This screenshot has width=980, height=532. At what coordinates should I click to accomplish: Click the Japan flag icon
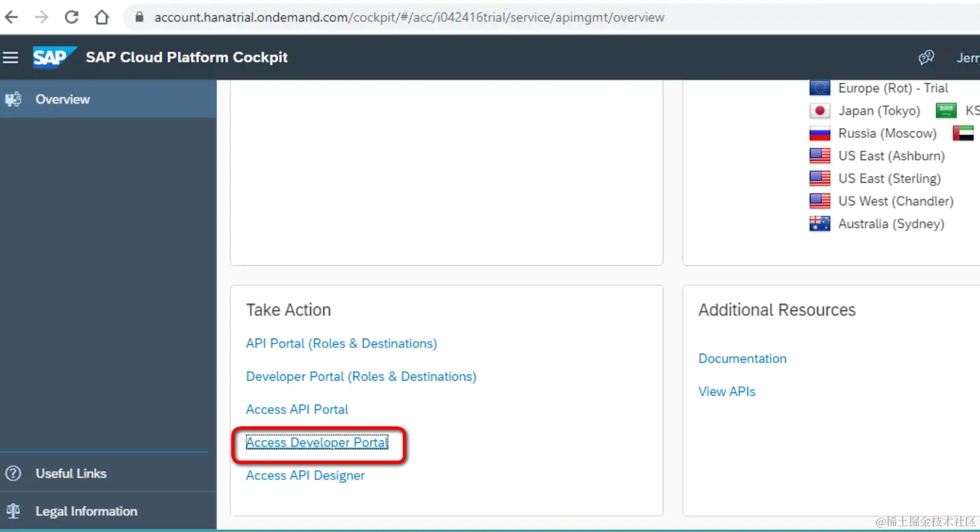click(x=820, y=111)
